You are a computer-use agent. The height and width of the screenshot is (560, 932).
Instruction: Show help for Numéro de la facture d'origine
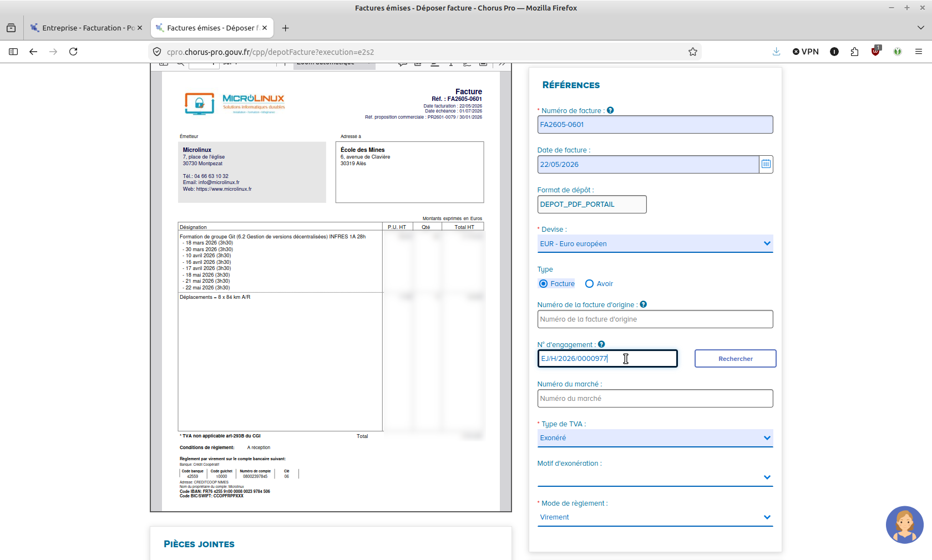pyautogui.click(x=644, y=304)
